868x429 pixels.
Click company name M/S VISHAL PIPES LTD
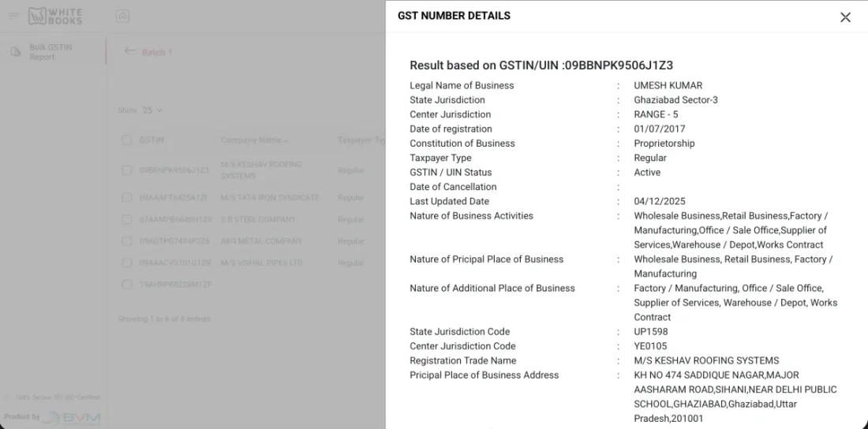[x=261, y=263]
